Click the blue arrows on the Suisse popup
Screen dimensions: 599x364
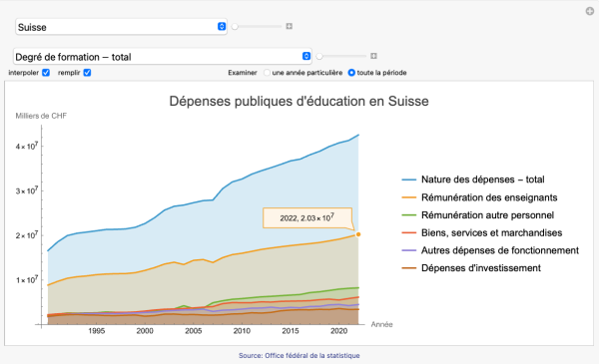(222, 26)
